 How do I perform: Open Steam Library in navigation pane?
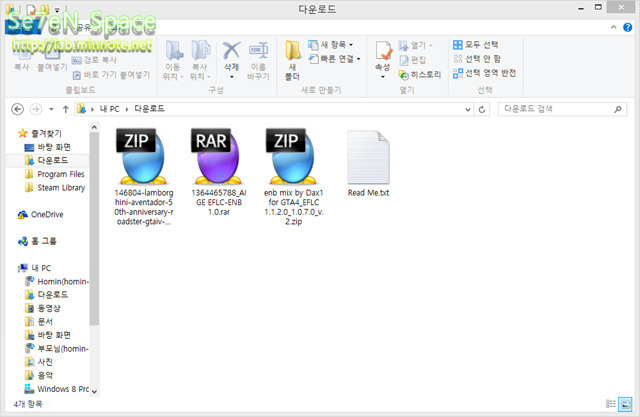click(x=55, y=188)
